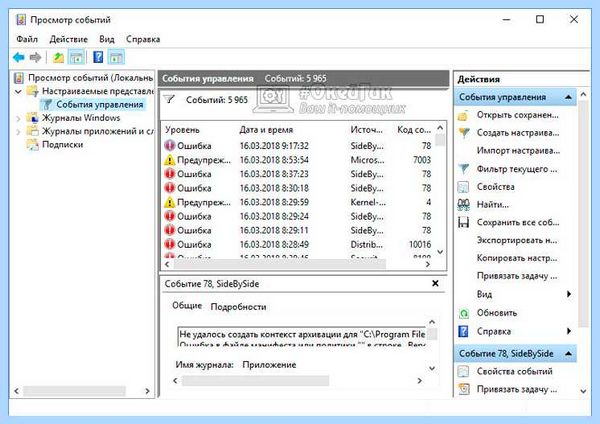Toggle the console tree pane toolbar icon
The height and width of the screenshot is (424, 600).
(77, 58)
